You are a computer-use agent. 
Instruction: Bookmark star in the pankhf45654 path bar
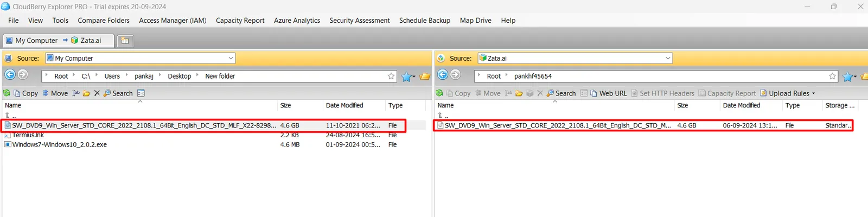832,76
